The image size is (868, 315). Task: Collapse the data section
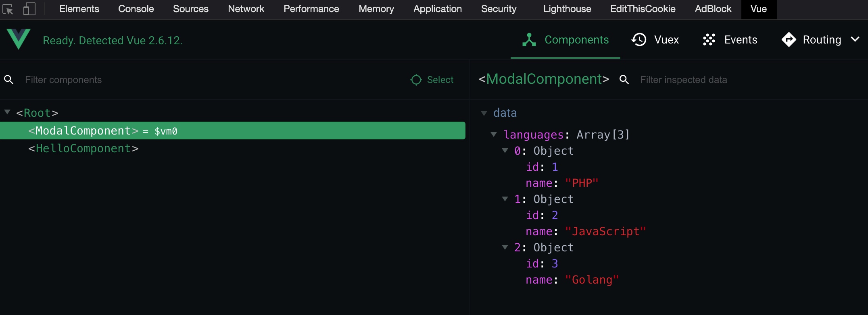point(484,113)
